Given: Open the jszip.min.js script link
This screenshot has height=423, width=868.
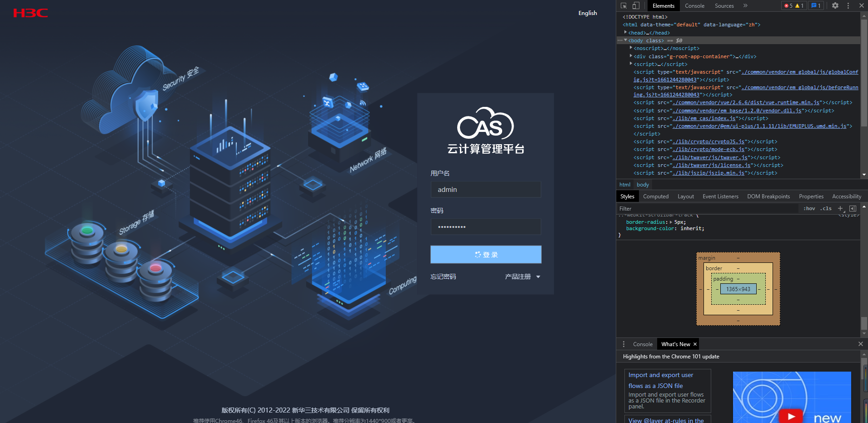Looking at the screenshot, I should pos(708,173).
